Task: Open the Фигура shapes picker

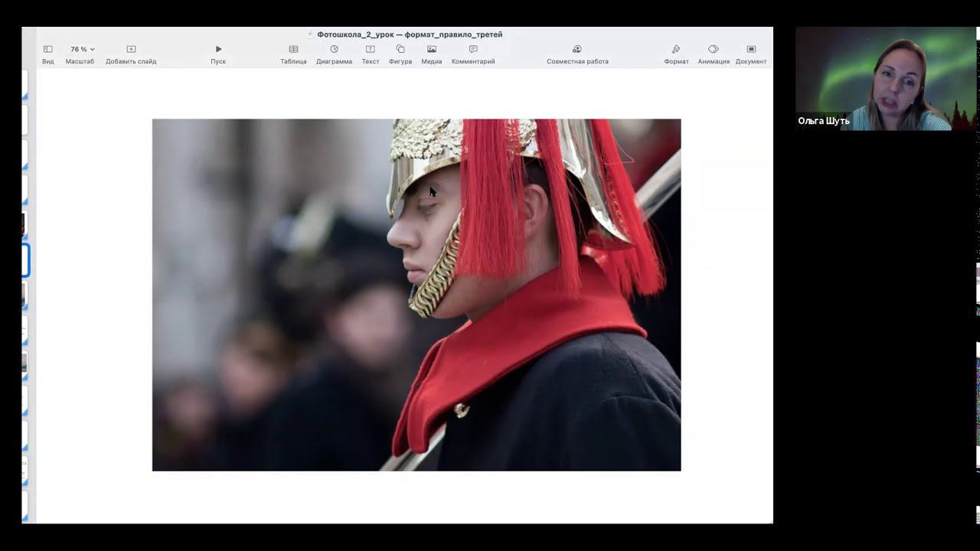Action: 400,54
